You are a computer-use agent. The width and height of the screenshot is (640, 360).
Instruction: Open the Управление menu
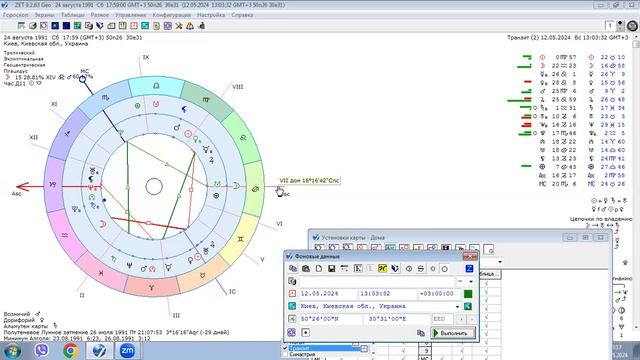click(130, 15)
